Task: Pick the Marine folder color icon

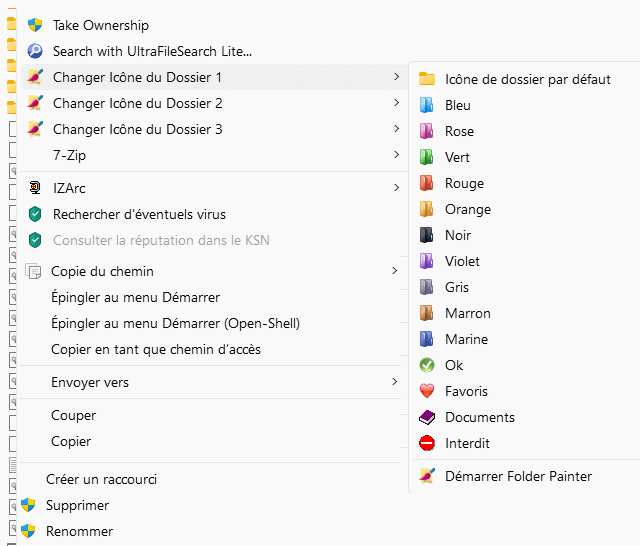Action: coord(427,340)
